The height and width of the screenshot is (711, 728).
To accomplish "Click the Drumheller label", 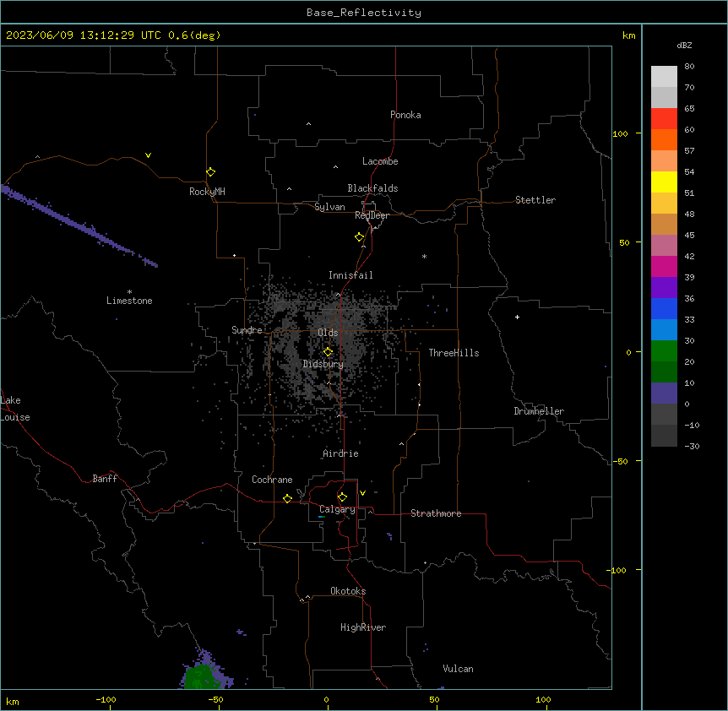I will pos(539,411).
